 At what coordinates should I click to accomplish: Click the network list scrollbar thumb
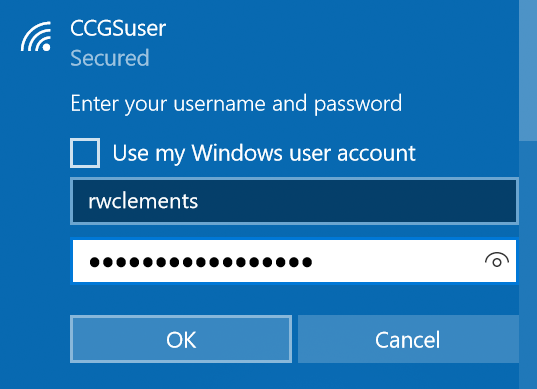tap(528, 70)
